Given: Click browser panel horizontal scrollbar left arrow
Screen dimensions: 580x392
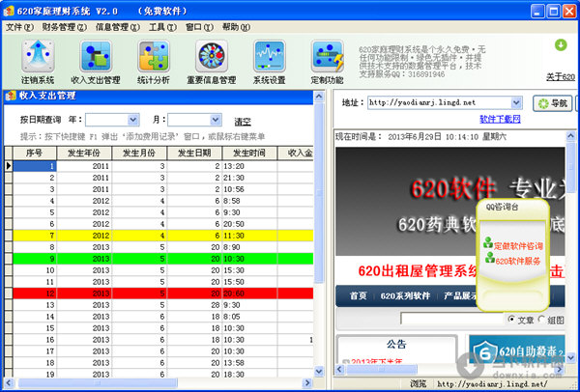Looking at the screenshot, I should click(339, 369).
